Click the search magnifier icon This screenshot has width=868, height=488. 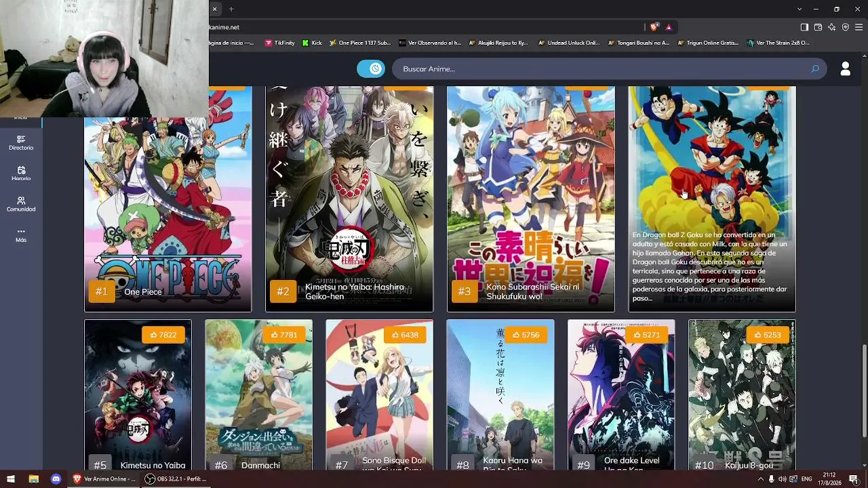coord(815,68)
